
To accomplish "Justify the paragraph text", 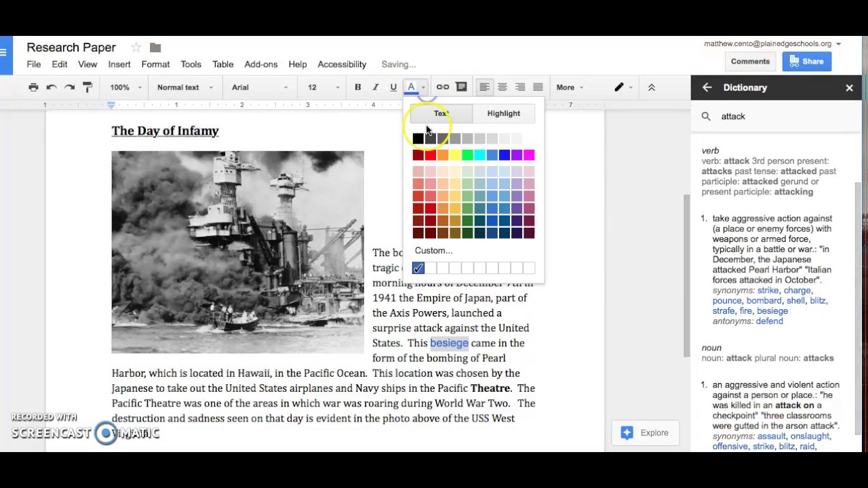I will [538, 87].
